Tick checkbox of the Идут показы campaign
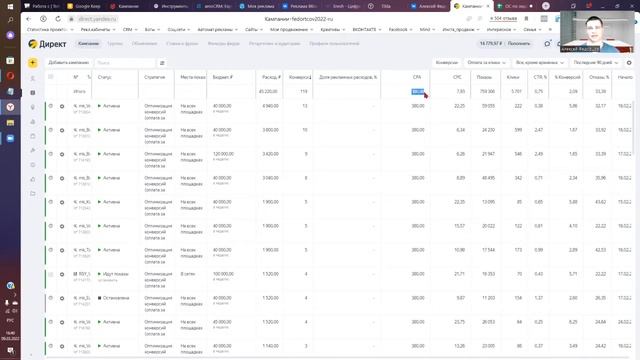The height and width of the screenshot is (360, 640). 51,274
